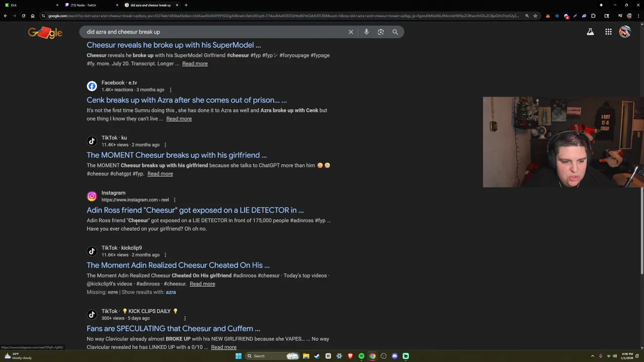Screen dimensions: 644x362
Task: Click the Google search input field
Action: tap(214, 32)
